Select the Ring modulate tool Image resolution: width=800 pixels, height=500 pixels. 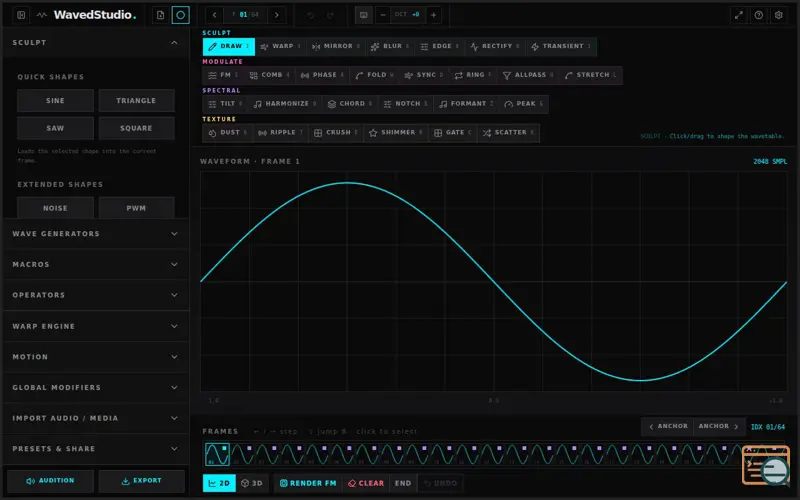472,75
